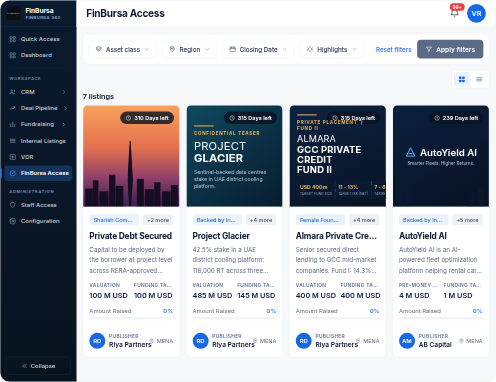Open the VR user avatar menu

(476, 14)
